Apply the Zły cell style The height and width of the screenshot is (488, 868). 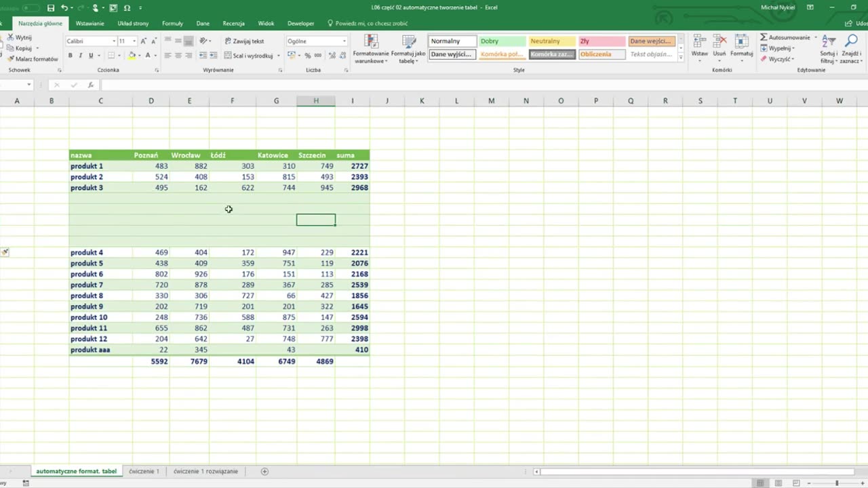click(602, 41)
